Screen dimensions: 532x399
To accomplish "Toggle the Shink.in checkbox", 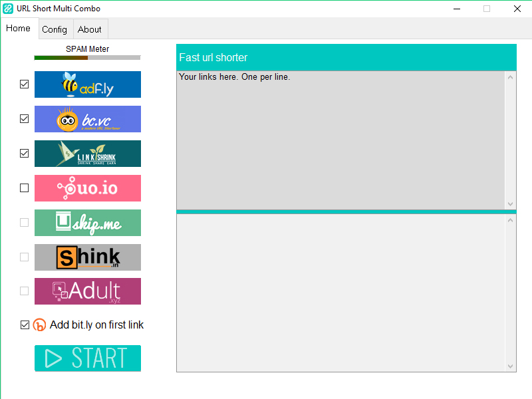I will 24,257.
